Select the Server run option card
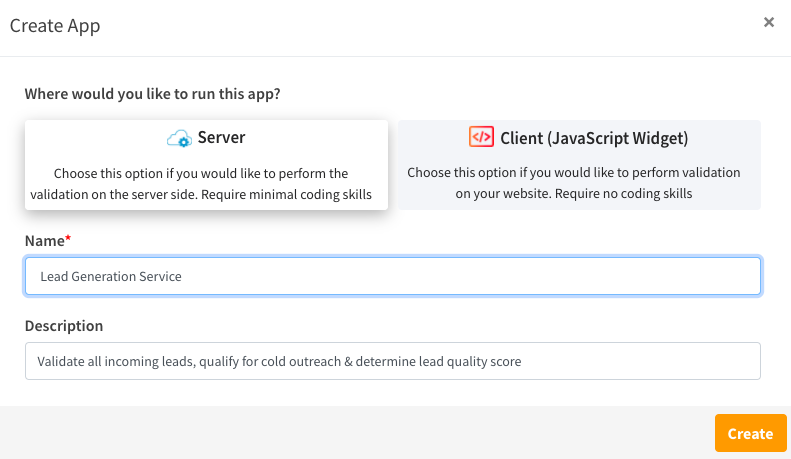The height and width of the screenshot is (459, 791). pos(206,165)
